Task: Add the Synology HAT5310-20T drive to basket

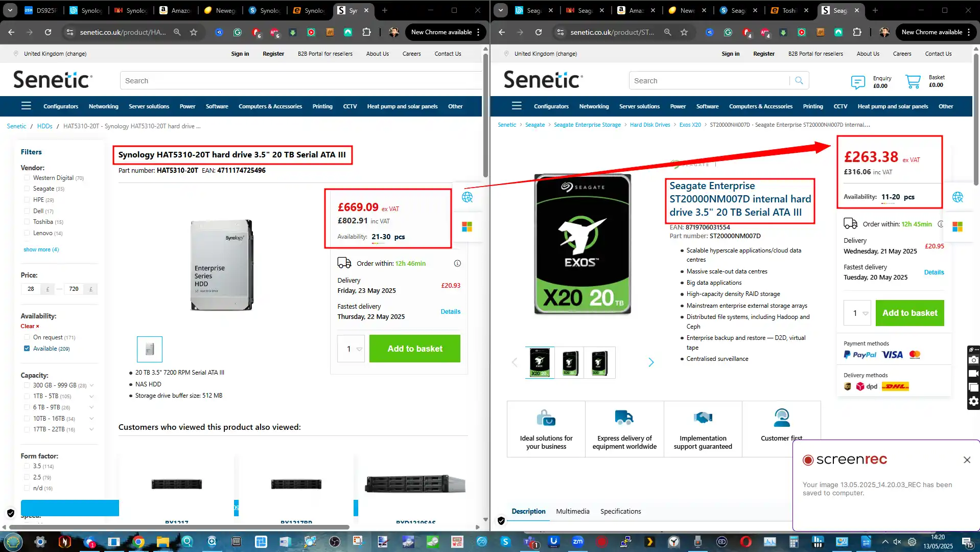Action: pyautogui.click(x=414, y=349)
